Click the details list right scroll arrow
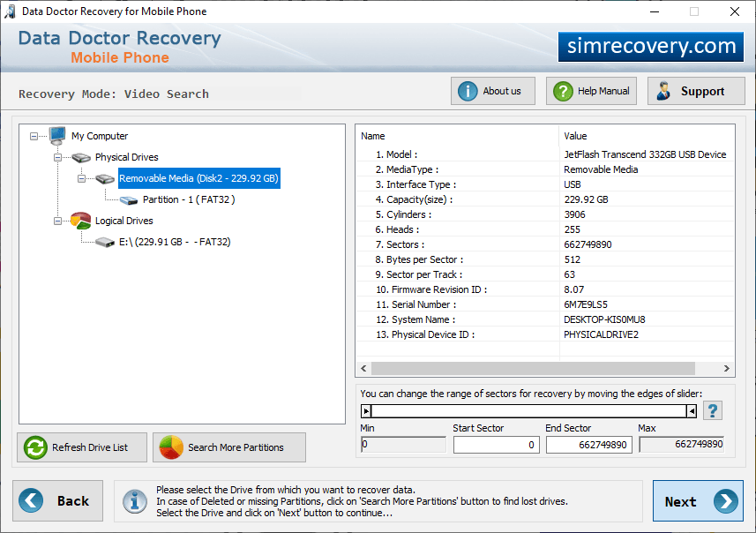 [x=727, y=369]
